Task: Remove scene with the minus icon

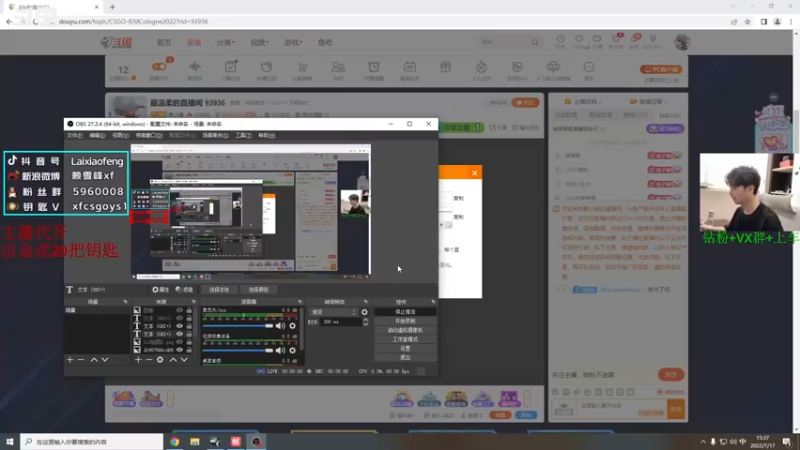Action: coord(81,360)
